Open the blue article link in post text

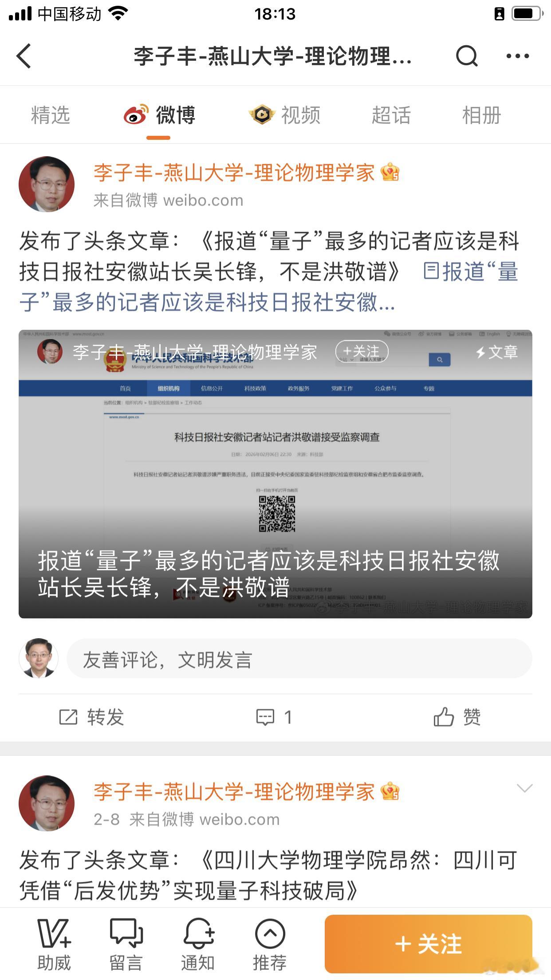click(268, 287)
